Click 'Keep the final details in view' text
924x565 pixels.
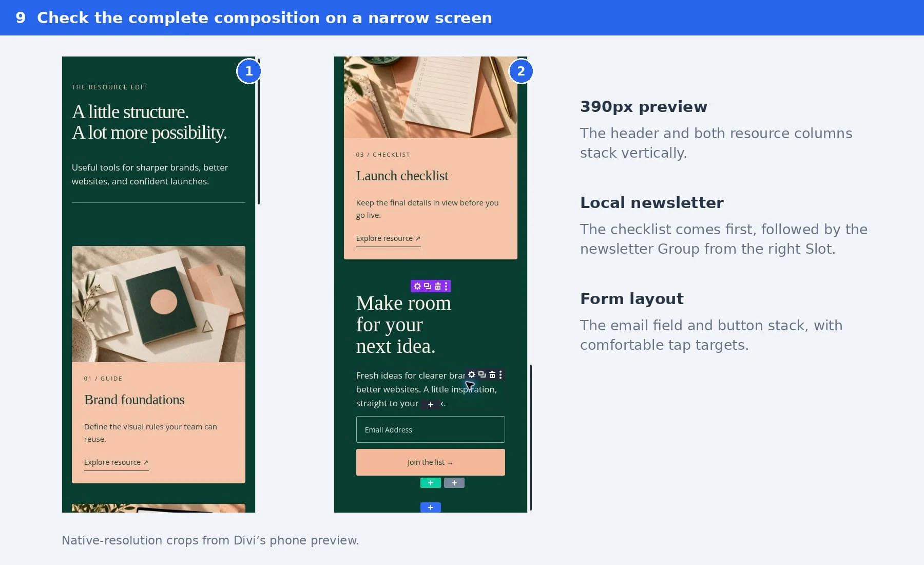[x=427, y=209]
